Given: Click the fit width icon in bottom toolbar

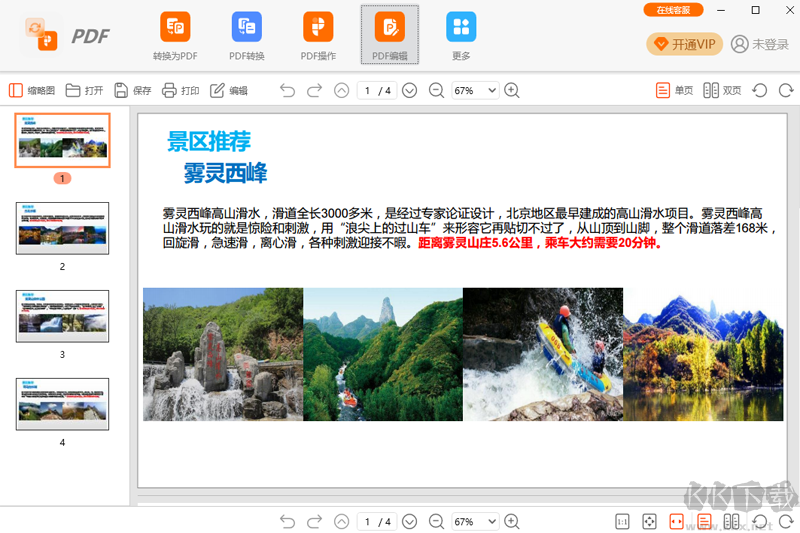Looking at the screenshot, I should tap(677, 522).
